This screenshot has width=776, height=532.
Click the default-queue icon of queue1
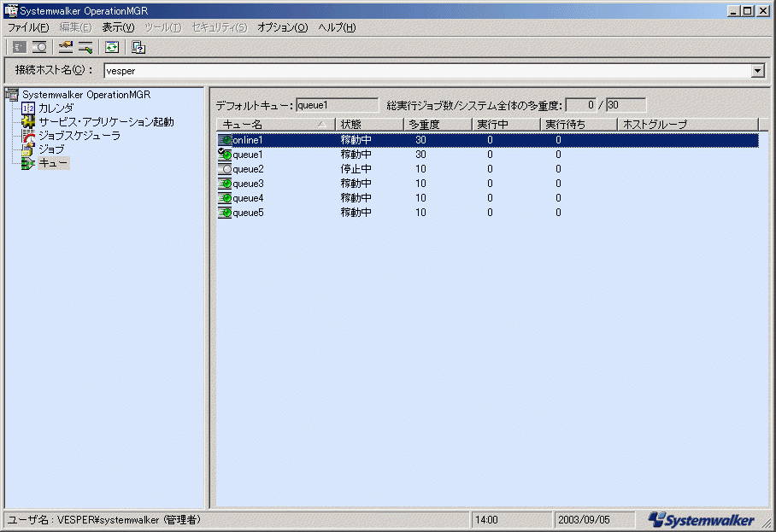225,155
